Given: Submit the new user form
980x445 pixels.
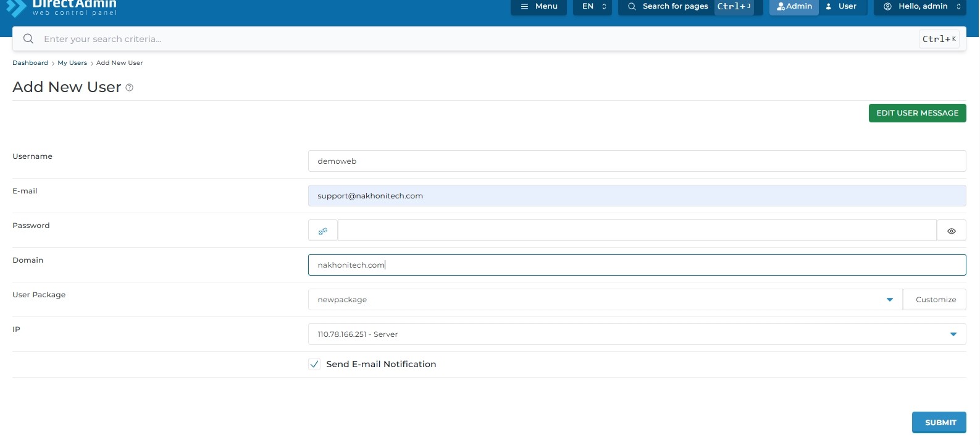Looking at the screenshot, I should point(939,423).
